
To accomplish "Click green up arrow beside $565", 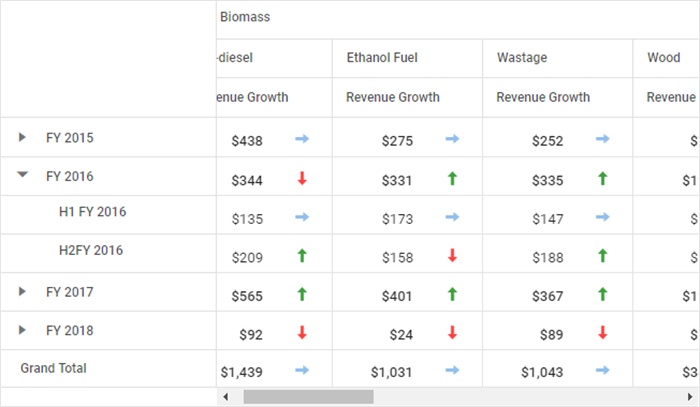I will pyautogui.click(x=301, y=294).
